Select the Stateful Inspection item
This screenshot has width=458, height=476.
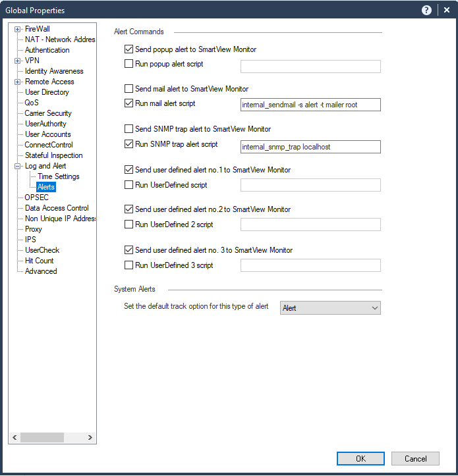[x=54, y=155]
